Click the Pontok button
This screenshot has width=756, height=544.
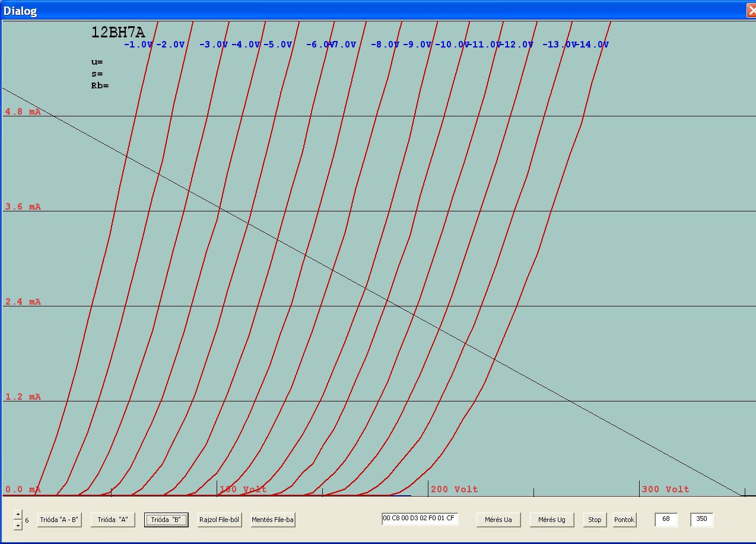pos(624,520)
